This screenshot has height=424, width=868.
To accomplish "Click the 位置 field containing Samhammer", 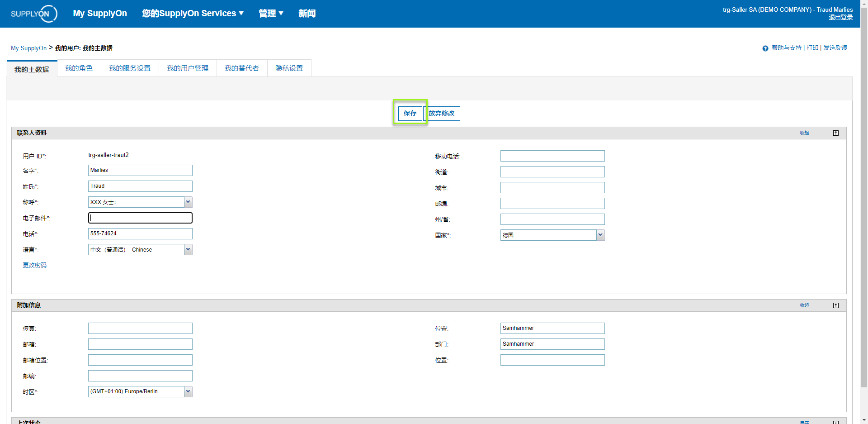I will click(x=552, y=328).
